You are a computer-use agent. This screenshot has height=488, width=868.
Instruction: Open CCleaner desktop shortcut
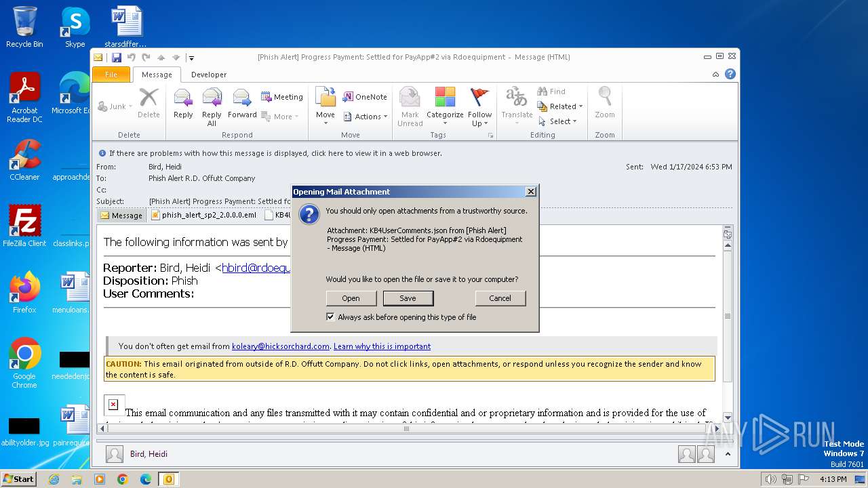[24, 160]
